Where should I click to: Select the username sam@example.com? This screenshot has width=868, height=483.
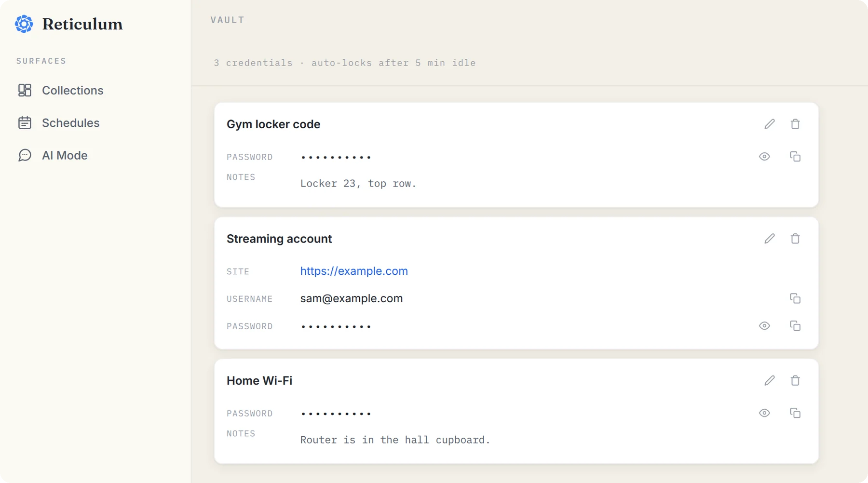click(352, 298)
